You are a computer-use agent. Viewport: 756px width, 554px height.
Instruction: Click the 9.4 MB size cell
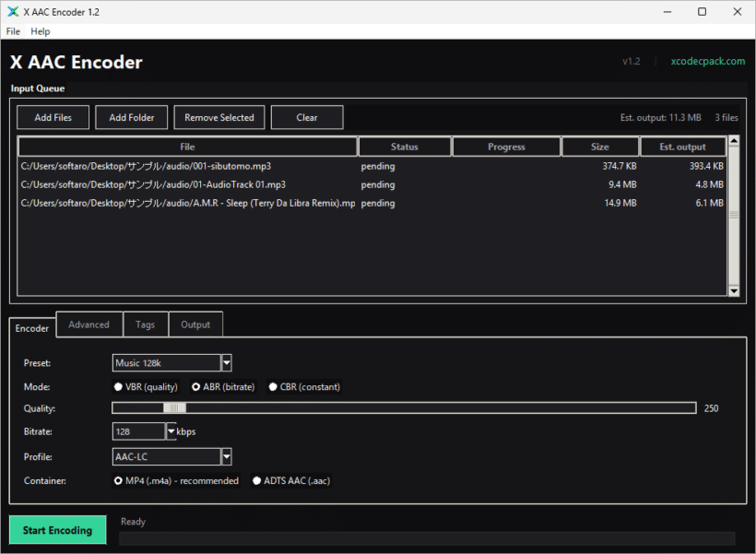pos(622,184)
